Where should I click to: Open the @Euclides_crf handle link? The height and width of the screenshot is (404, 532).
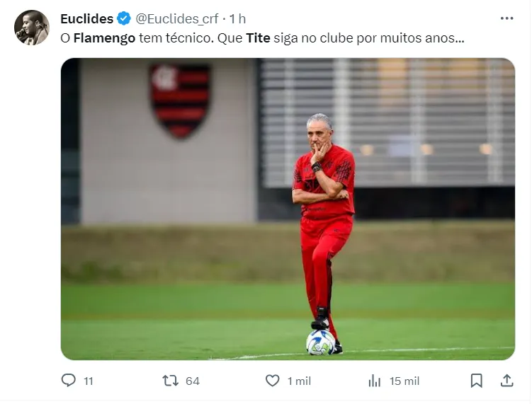(x=177, y=19)
